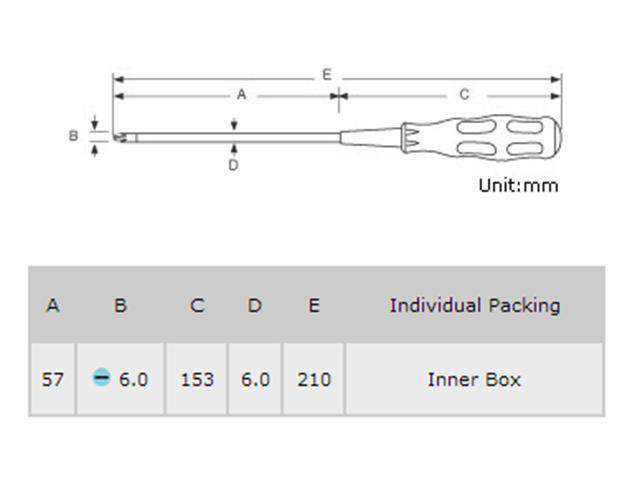Select table column header C
Image resolution: width=640 pixels, height=480 pixels.
pos(196,305)
